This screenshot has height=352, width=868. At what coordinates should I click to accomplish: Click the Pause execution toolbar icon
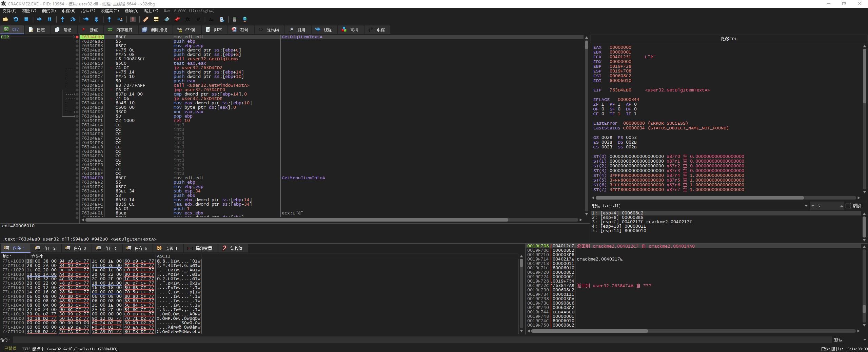click(x=50, y=19)
